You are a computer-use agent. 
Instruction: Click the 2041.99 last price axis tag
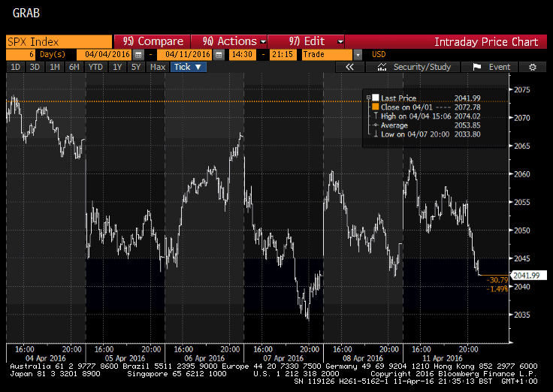pyautogui.click(x=528, y=276)
